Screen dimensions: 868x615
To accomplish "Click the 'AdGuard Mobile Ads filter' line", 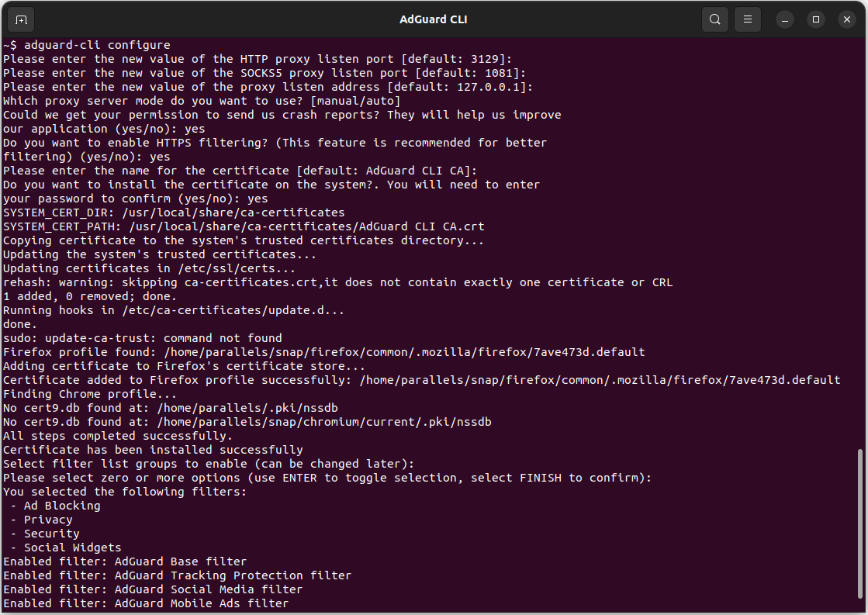I will [146, 603].
